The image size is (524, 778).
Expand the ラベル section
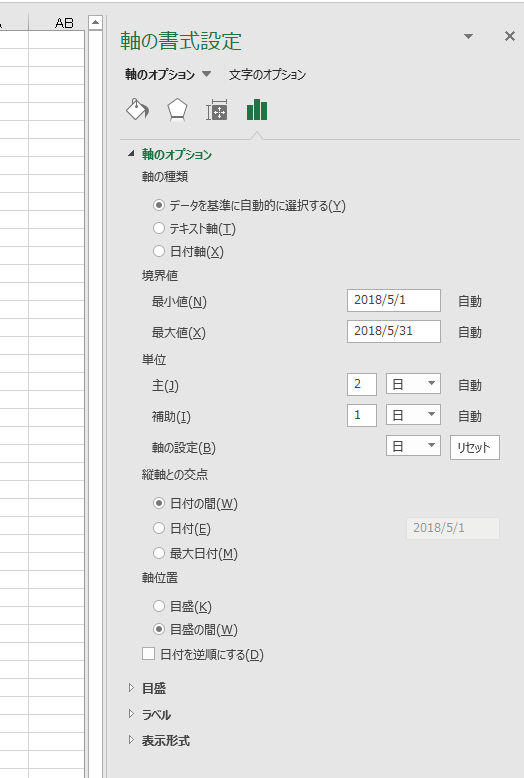click(x=131, y=714)
